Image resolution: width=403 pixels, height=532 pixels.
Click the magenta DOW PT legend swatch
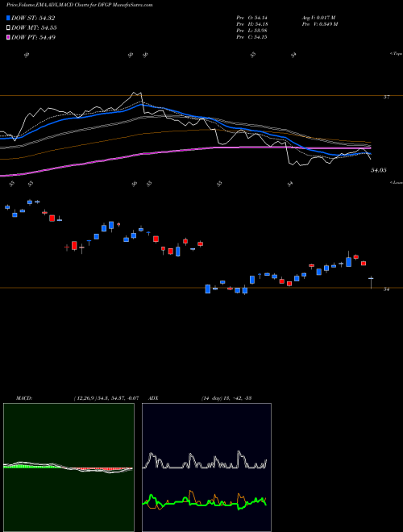[9, 37]
